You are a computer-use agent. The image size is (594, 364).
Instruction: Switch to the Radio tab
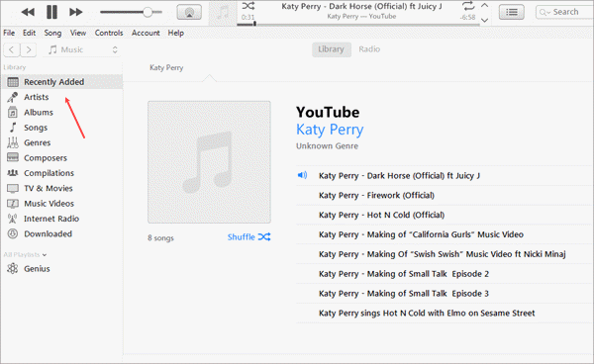click(x=369, y=49)
